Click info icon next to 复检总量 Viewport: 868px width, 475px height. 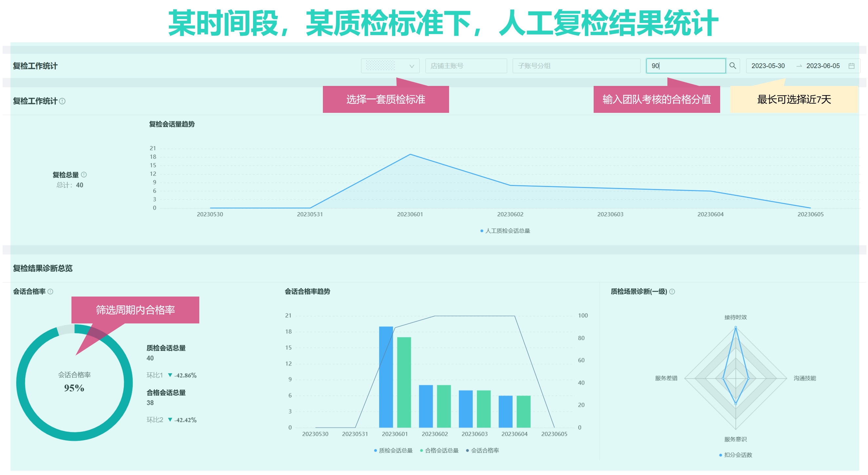(84, 175)
